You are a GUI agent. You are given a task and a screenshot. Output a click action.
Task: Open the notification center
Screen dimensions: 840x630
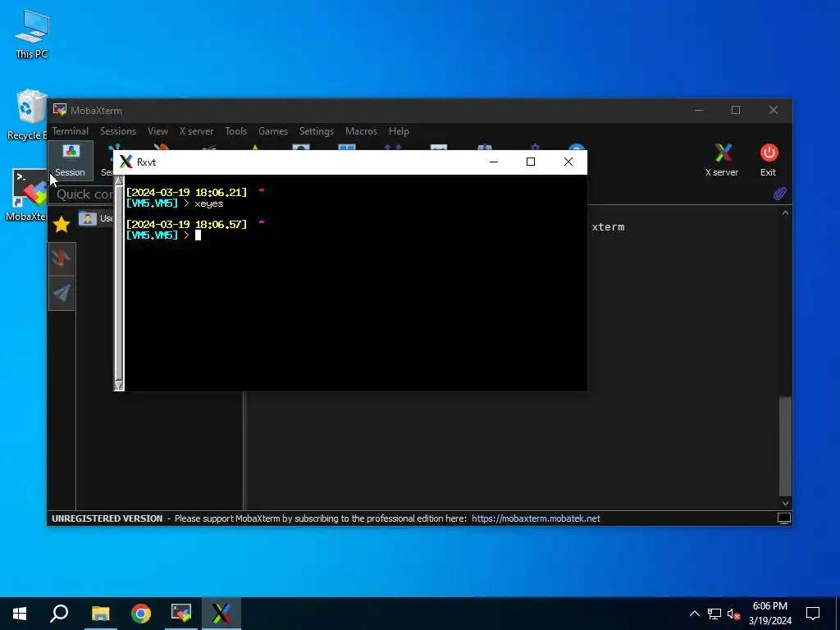(x=813, y=614)
